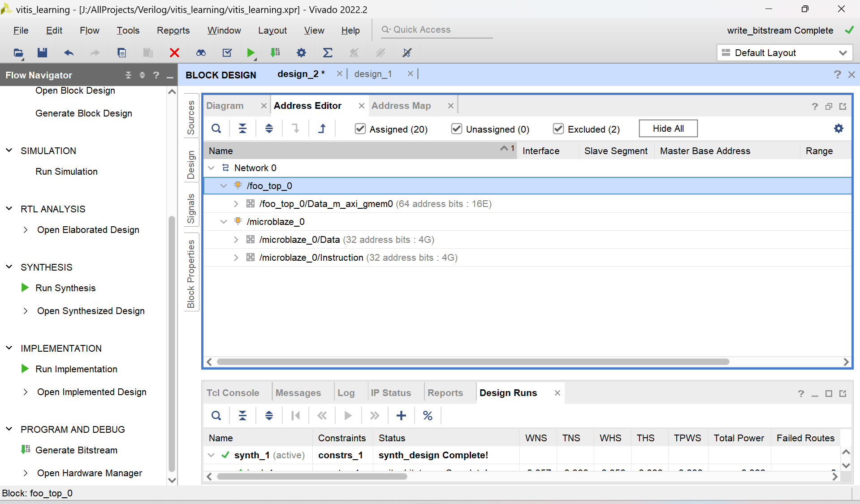Image resolution: width=860 pixels, height=504 pixels.
Task: Open the Tools menu
Action: coord(128,30)
